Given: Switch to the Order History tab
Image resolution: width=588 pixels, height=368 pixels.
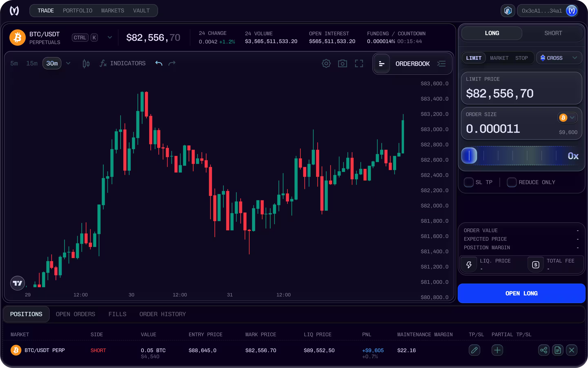Looking at the screenshot, I should point(163,314).
